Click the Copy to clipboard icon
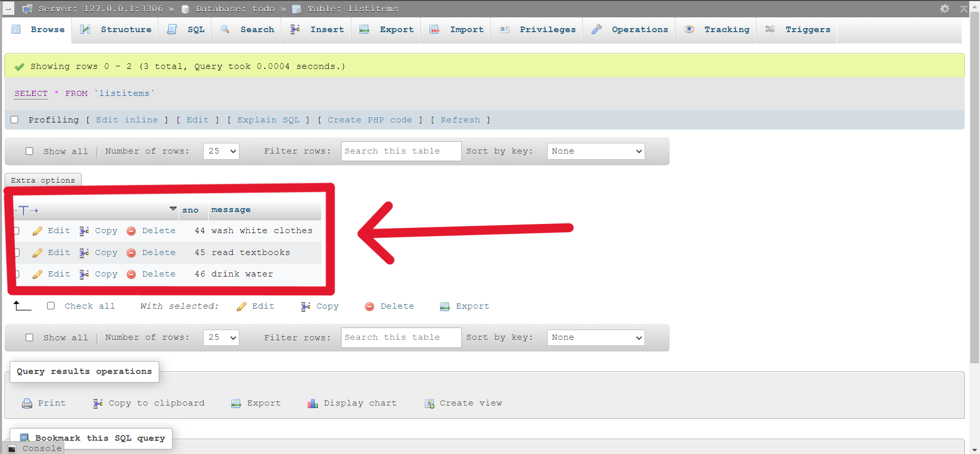 [97, 403]
